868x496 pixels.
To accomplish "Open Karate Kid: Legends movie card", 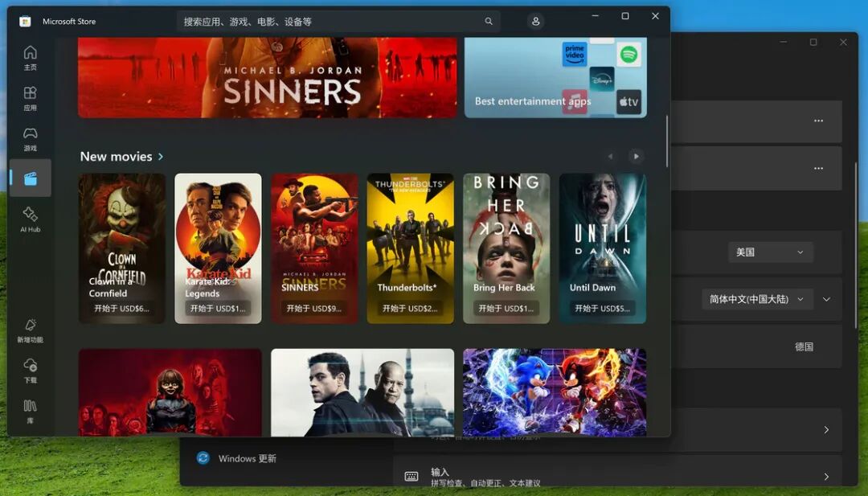I will [218, 248].
